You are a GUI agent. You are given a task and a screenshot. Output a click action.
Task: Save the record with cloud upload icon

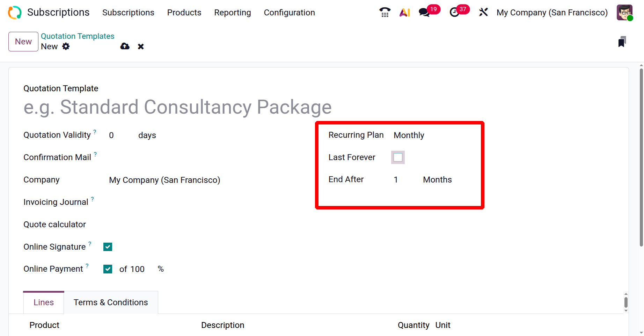[x=125, y=47]
